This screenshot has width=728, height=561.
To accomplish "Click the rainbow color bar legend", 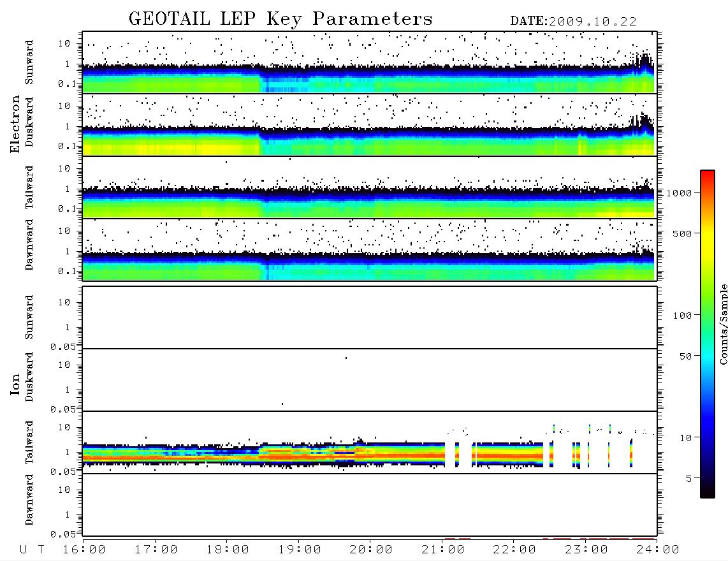I will [708, 334].
